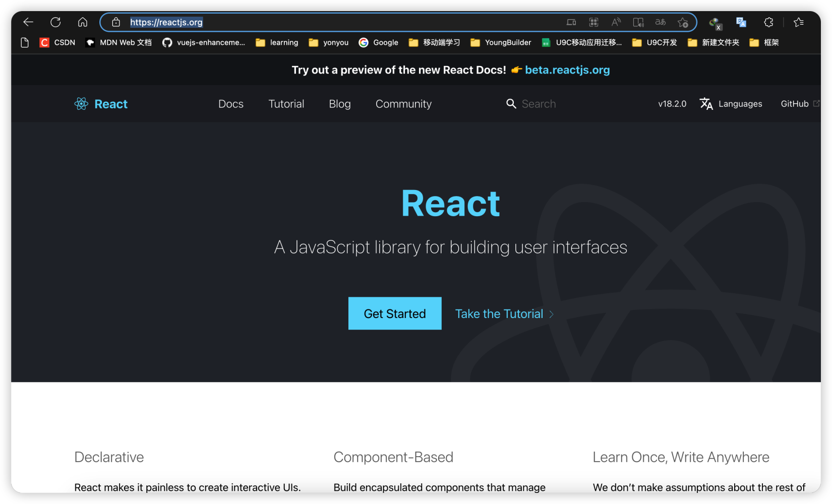Open Immersive Reader book icon

[x=638, y=22]
